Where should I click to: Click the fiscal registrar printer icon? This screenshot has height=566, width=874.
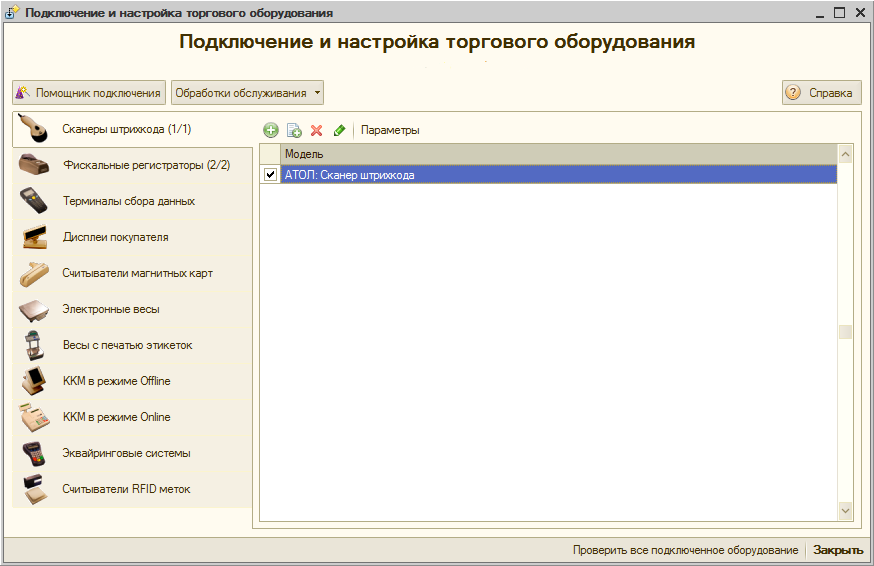[34, 165]
